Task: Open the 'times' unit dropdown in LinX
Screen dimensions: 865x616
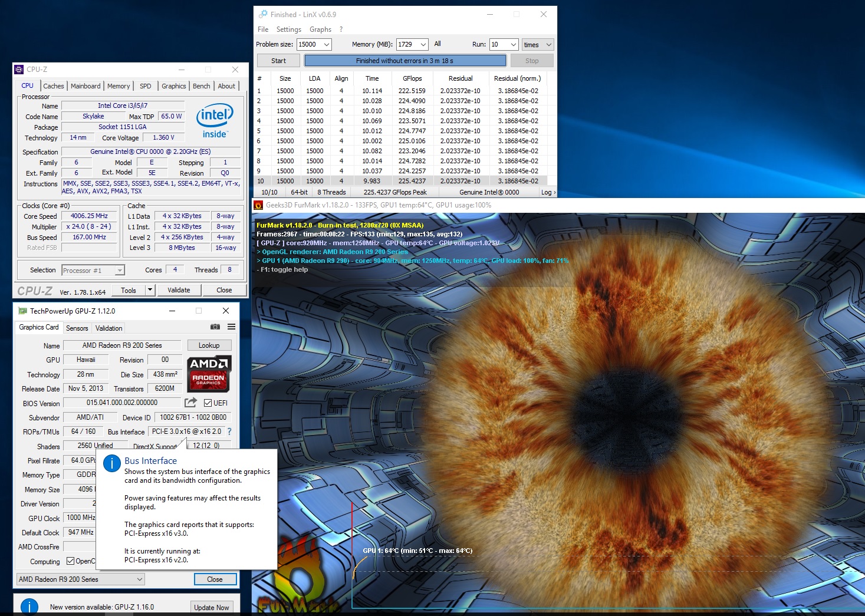Action: point(538,45)
